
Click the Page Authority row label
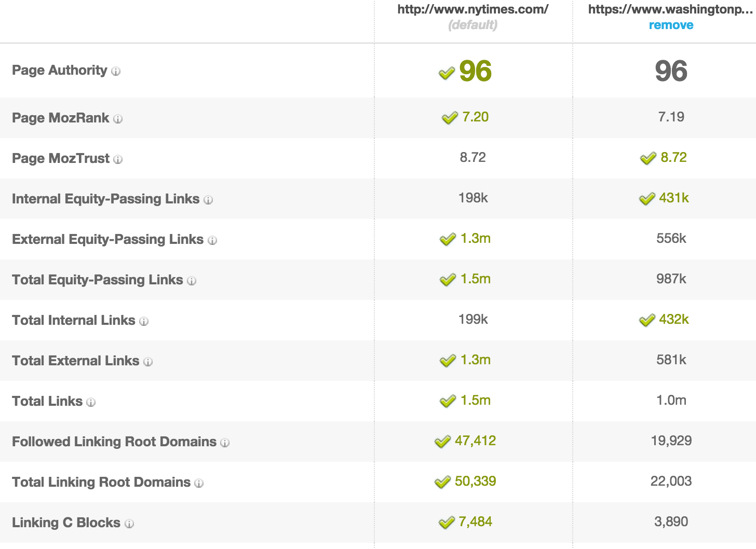tap(59, 70)
